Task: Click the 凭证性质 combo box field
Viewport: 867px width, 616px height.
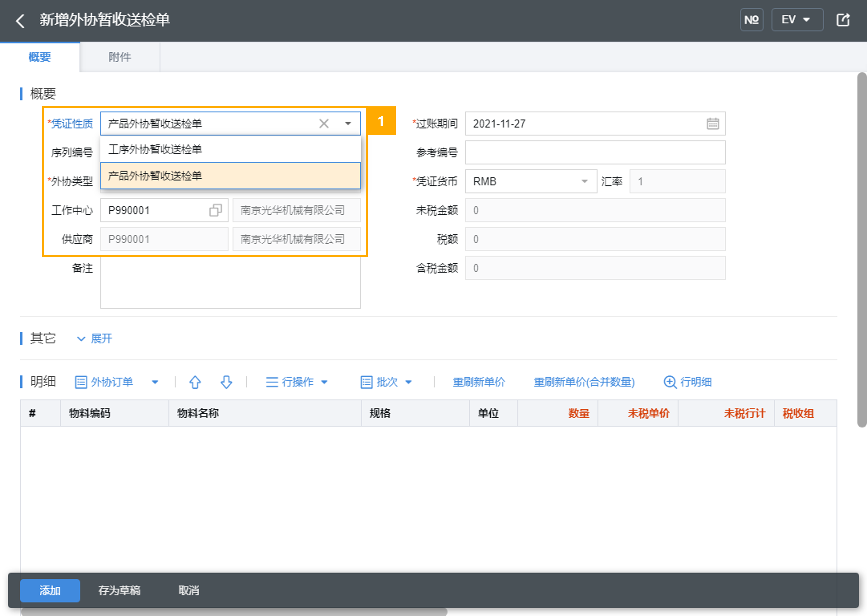Action: (x=230, y=124)
